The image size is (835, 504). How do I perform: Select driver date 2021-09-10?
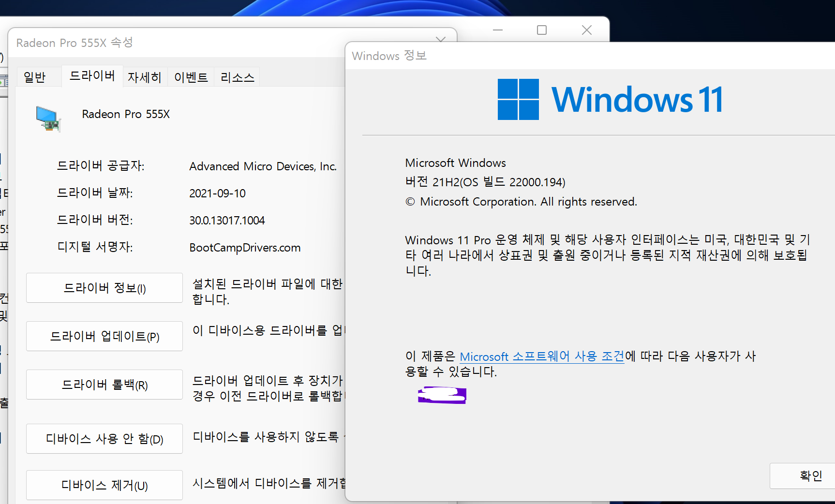217,193
